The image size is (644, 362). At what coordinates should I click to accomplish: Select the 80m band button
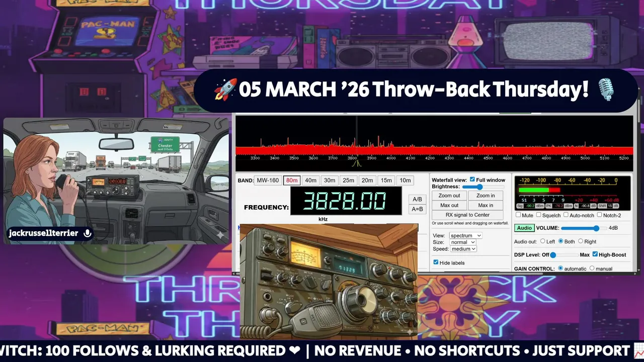click(x=292, y=180)
